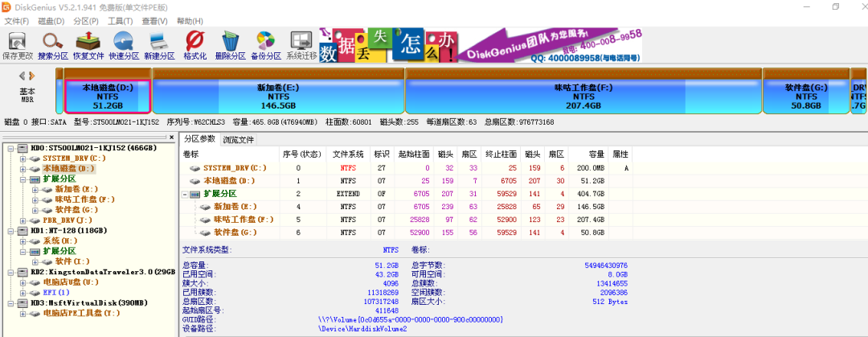The width and height of the screenshot is (868, 337).
Task: Click the DiskGenius app logo in title bar
Action: (x=6, y=7)
